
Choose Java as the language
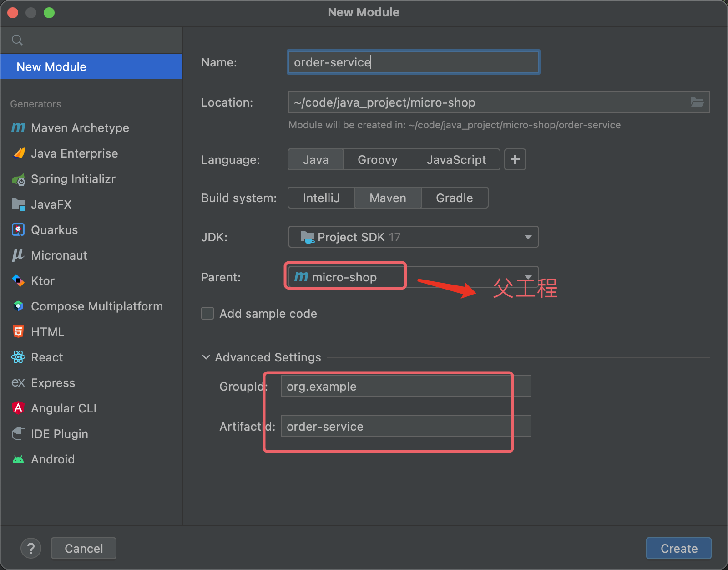[316, 159]
